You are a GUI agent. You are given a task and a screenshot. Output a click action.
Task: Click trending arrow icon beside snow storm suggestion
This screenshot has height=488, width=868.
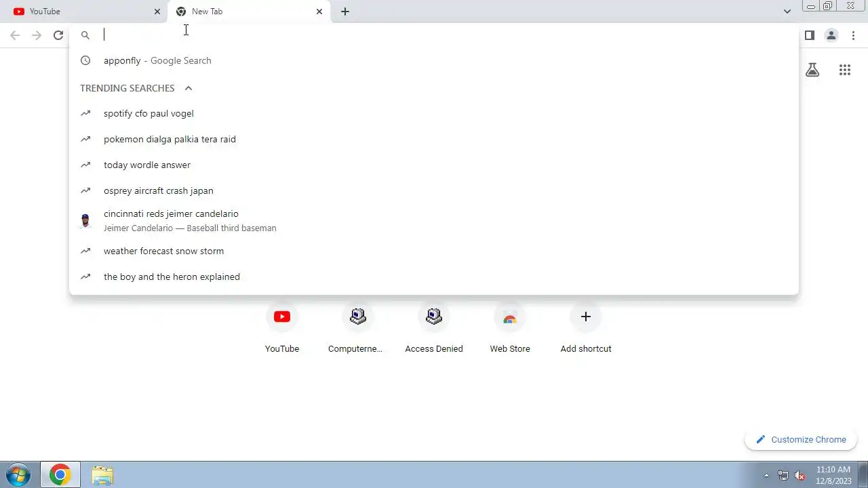tap(85, 251)
